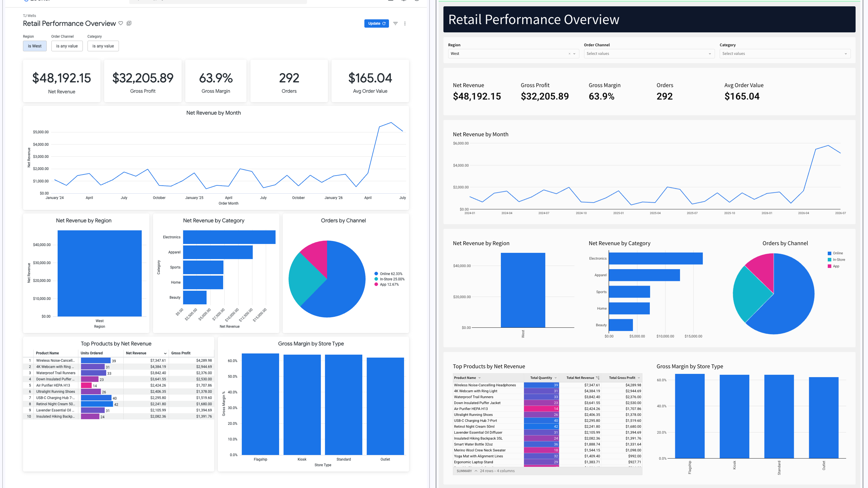Click the 292 Orders tile on left
Screen dimensions: 868x488
point(289,81)
